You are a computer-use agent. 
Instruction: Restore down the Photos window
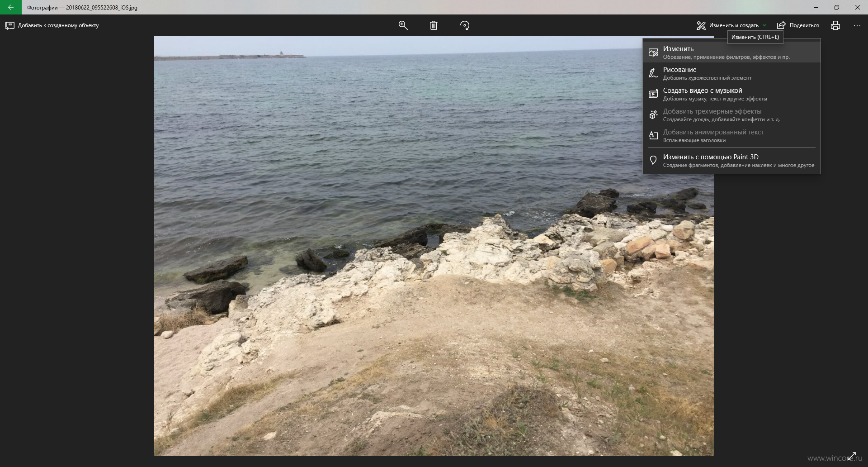tap(837, 7)
